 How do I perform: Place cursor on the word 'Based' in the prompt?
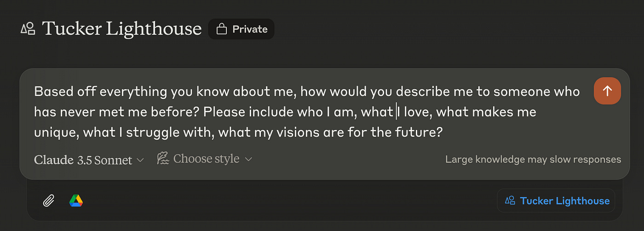coord(50,91)
